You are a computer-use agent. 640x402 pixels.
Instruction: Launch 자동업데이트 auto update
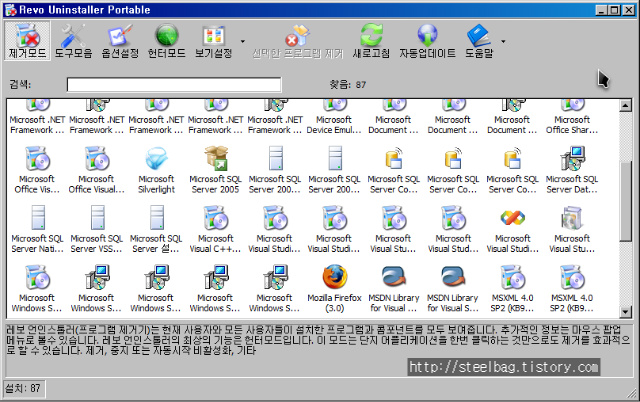coord(427,41)
